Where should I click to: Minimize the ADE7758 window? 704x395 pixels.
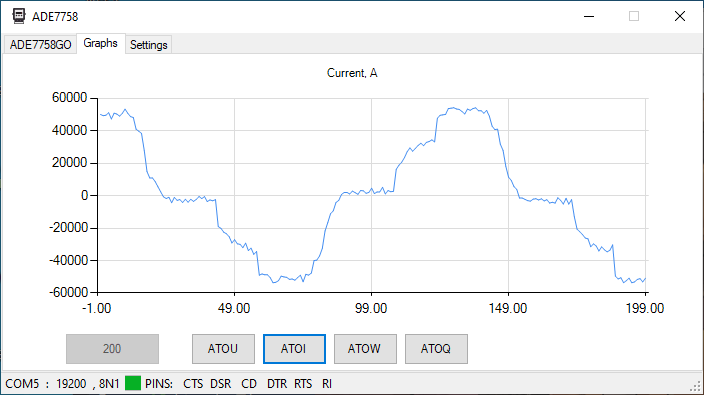click(589, 16)
